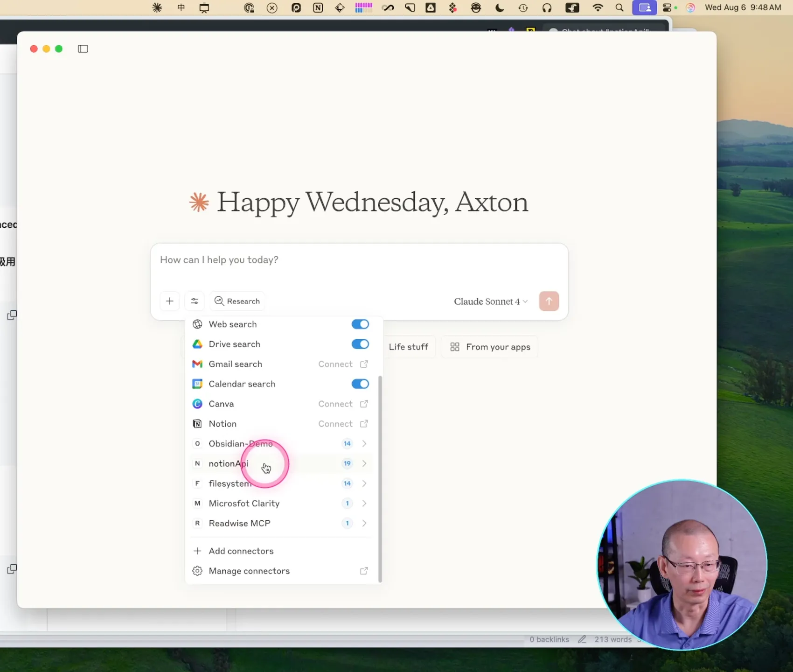Click the Research button
Image resolution: width=793 pixels, height=672 pixels.
tap(237, 301)
